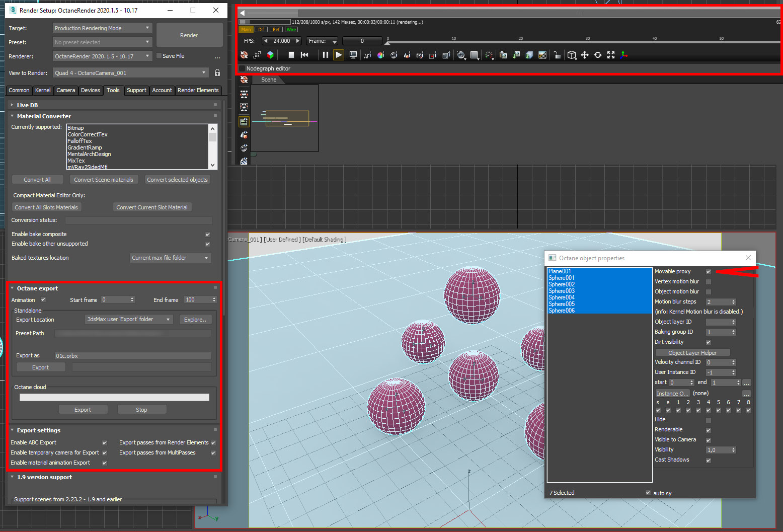The width and height of the screenshot is (783, 532).
Task: Click the white balance color picker icon
Action: [380, 55]
